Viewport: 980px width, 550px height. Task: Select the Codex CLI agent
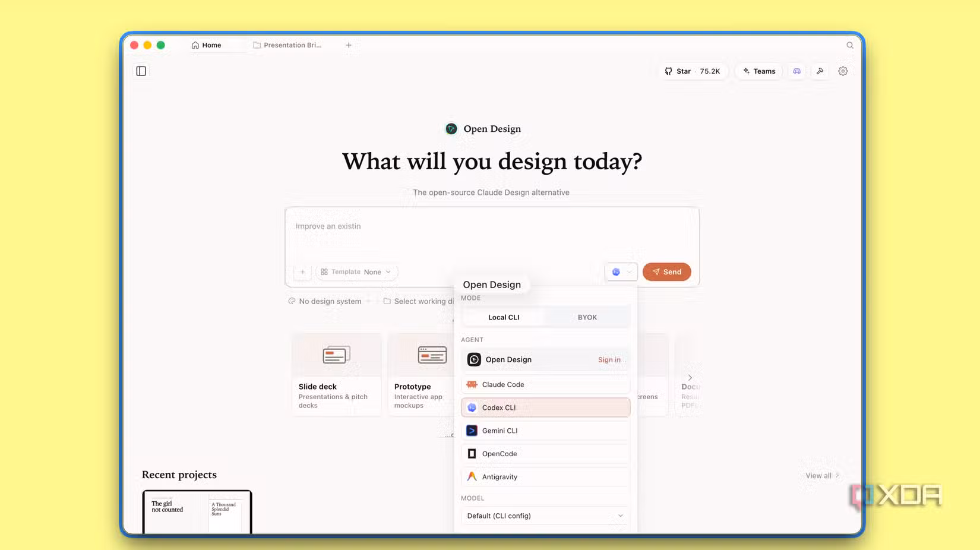tap(545, 407)
